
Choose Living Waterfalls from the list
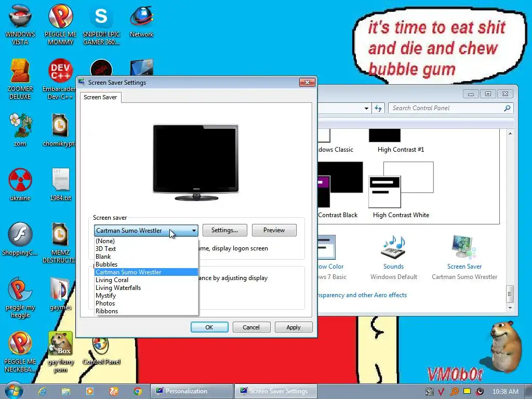146,288
